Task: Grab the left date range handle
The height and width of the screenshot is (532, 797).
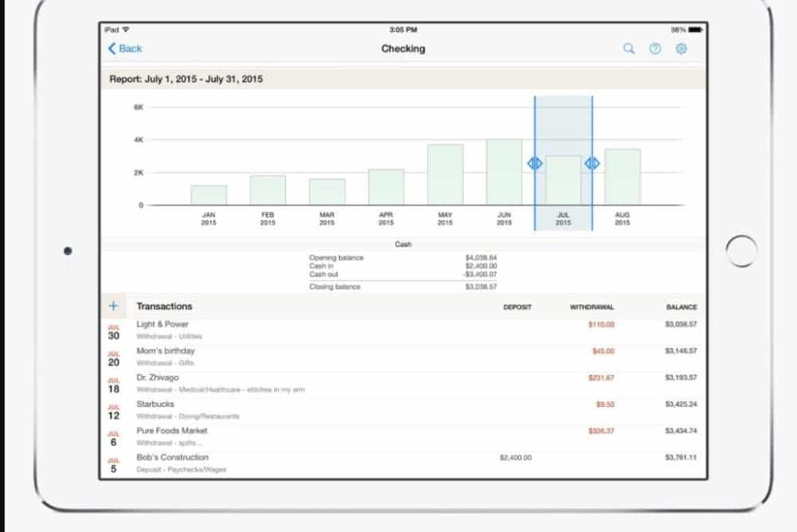Action: (x=535, y=163)
